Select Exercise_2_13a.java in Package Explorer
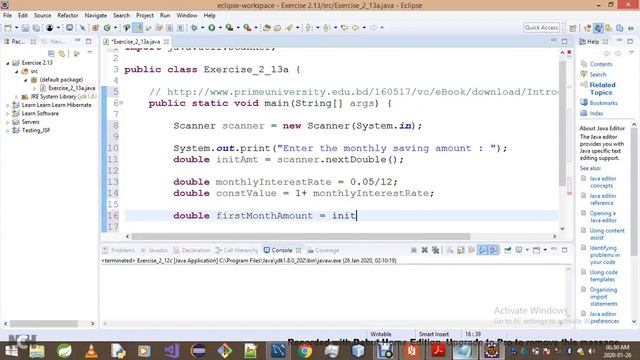 click(x=71, y=88)
